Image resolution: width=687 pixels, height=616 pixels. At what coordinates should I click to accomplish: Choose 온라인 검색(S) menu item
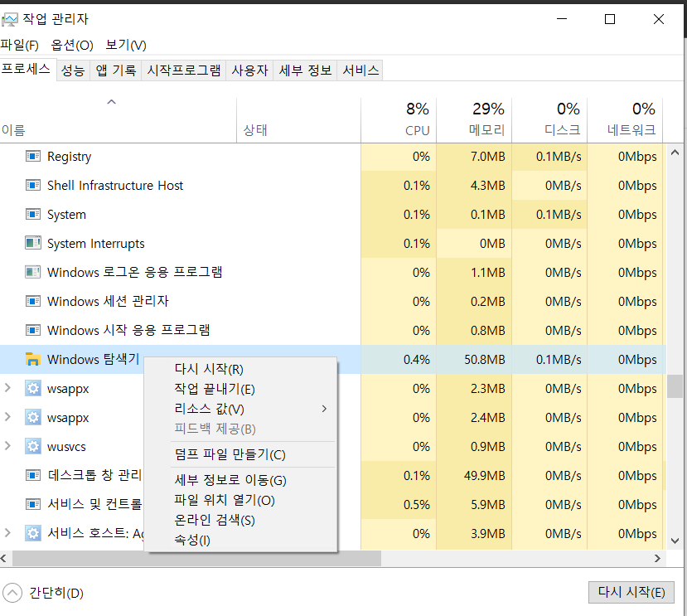point(240,521)
